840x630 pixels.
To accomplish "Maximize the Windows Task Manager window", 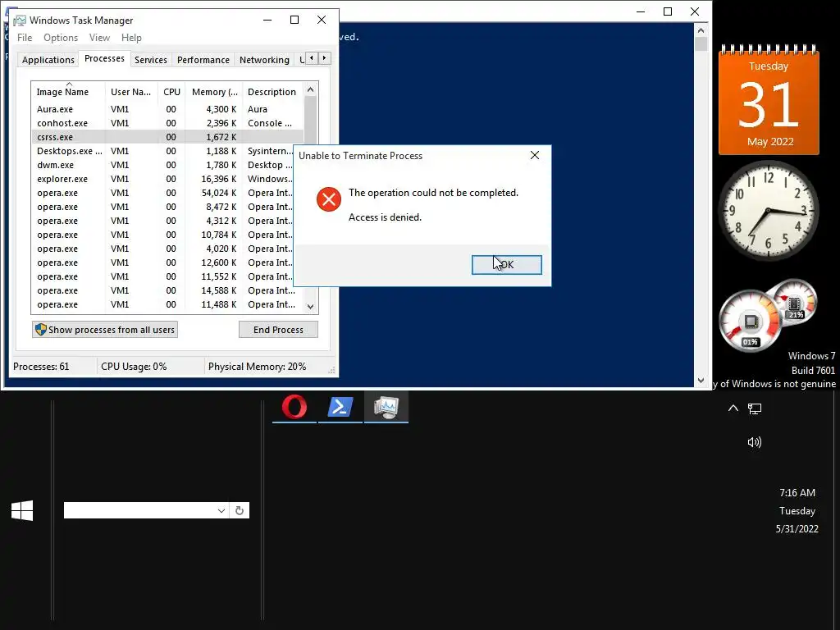I will click(294, 20).
